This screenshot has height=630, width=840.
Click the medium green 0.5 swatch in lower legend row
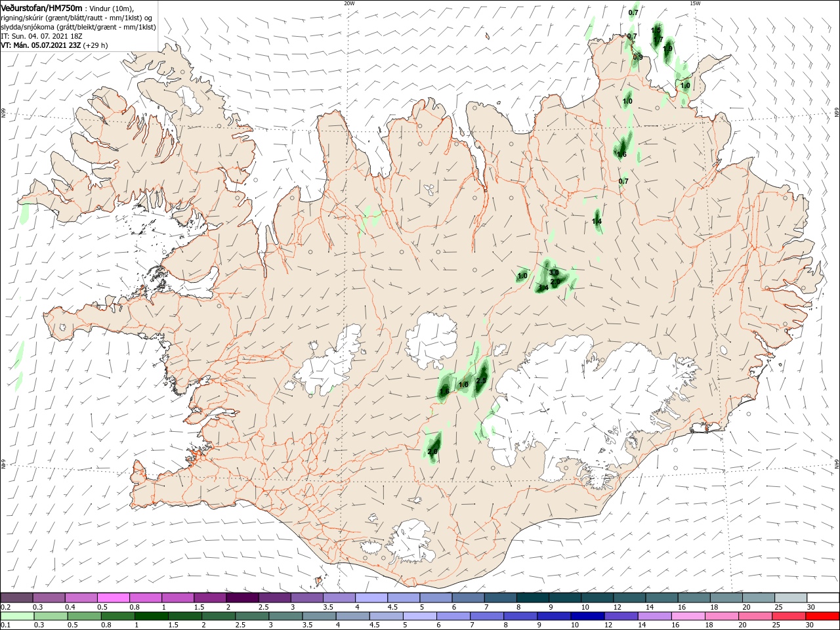[x=84, y=616]
